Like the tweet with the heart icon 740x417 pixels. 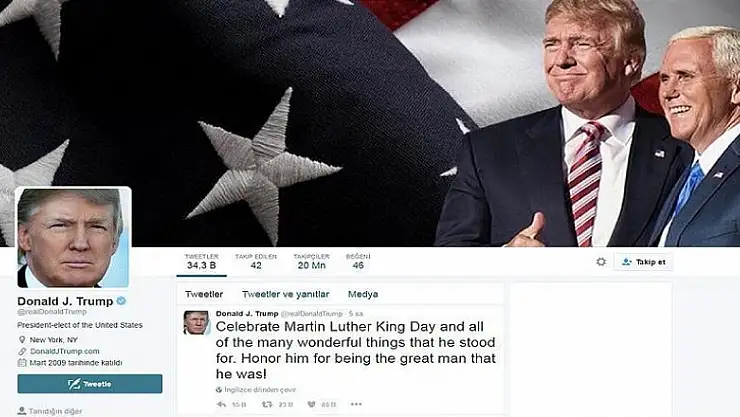coord(311,404)
